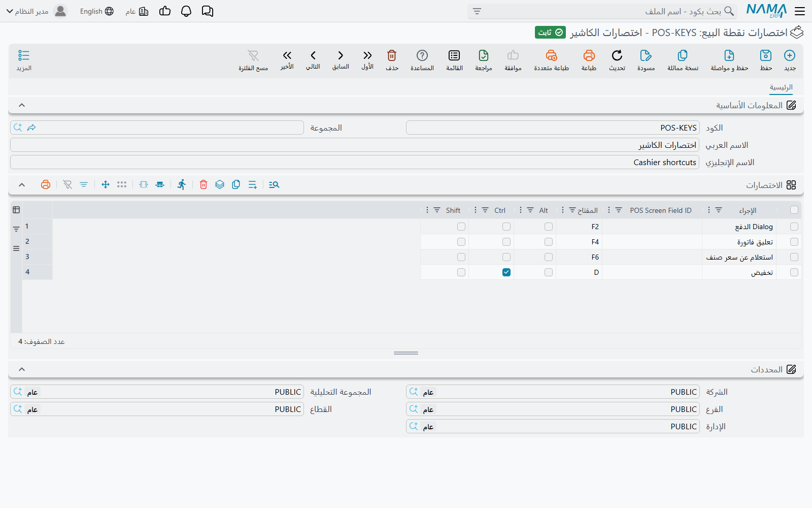
Task: Open the Ctrl column options menu
Action: click(476, 210)
